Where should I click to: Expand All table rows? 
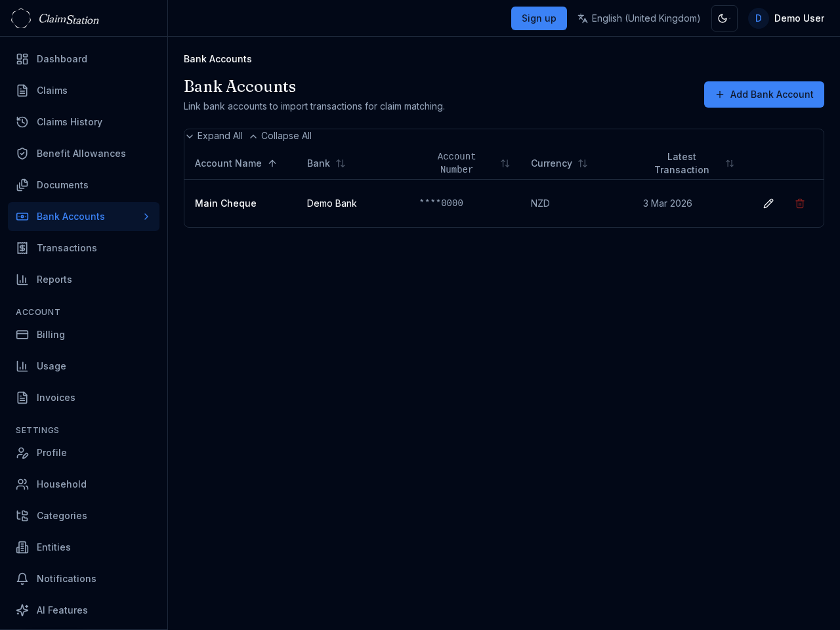[x=214, y=136]
